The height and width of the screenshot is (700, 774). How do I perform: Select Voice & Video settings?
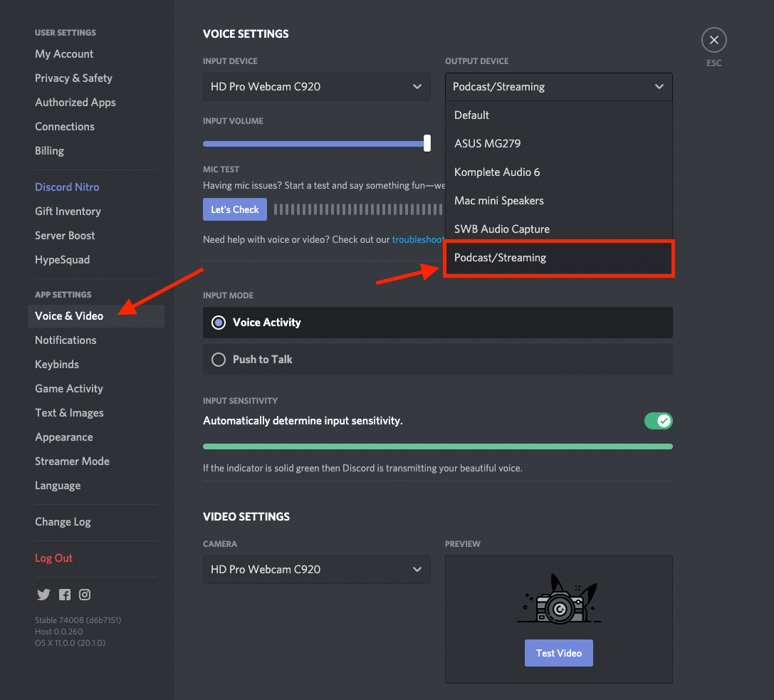coord(96,316)
